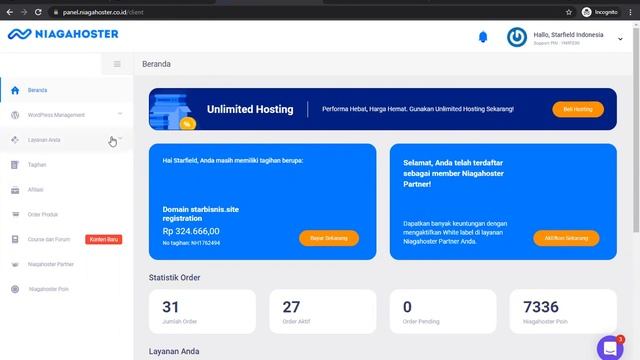Click the Order Aktif card showing 27

(x=323, y=311)
